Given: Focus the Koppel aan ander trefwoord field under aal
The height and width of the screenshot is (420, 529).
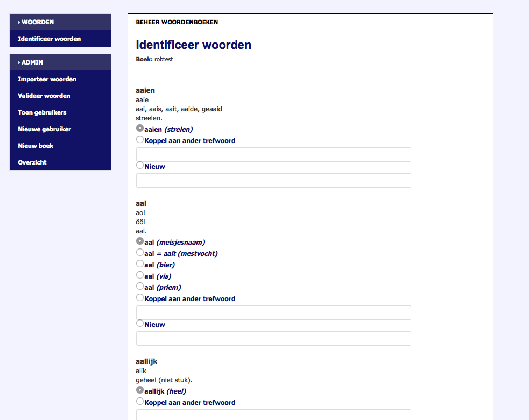Looking at the screenshot, I should (273, 313).
